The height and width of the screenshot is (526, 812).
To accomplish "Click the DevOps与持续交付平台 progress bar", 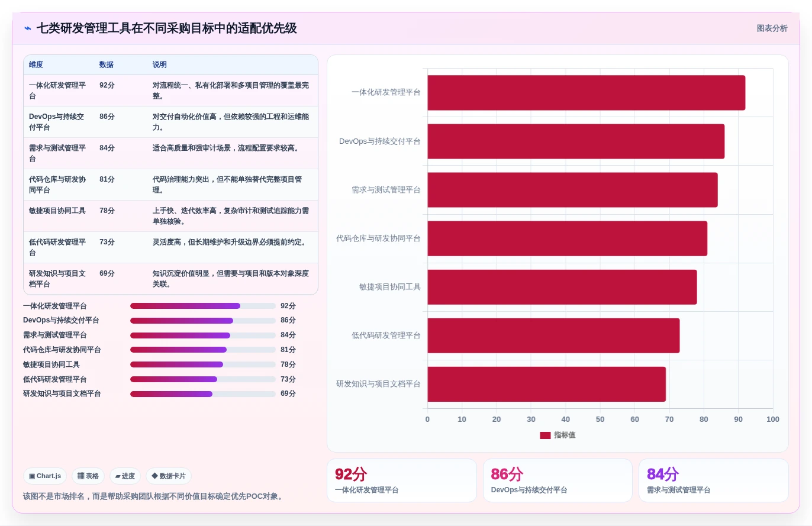I will (203, 321).
